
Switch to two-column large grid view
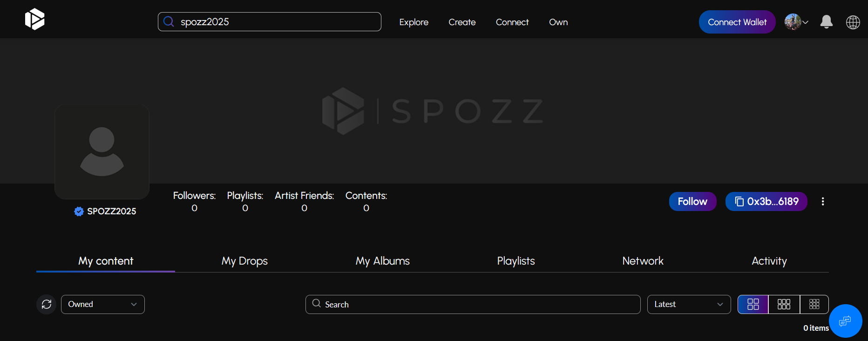753,304
